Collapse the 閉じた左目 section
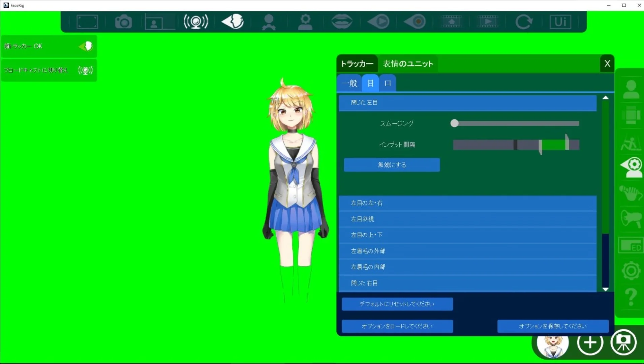The image size is (644, 364). point(468,103)
